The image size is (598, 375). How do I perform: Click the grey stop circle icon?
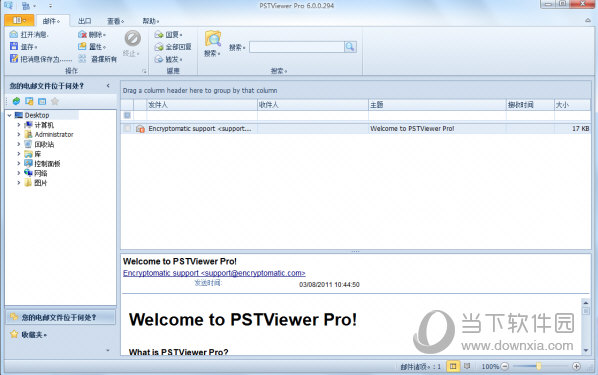133,39
